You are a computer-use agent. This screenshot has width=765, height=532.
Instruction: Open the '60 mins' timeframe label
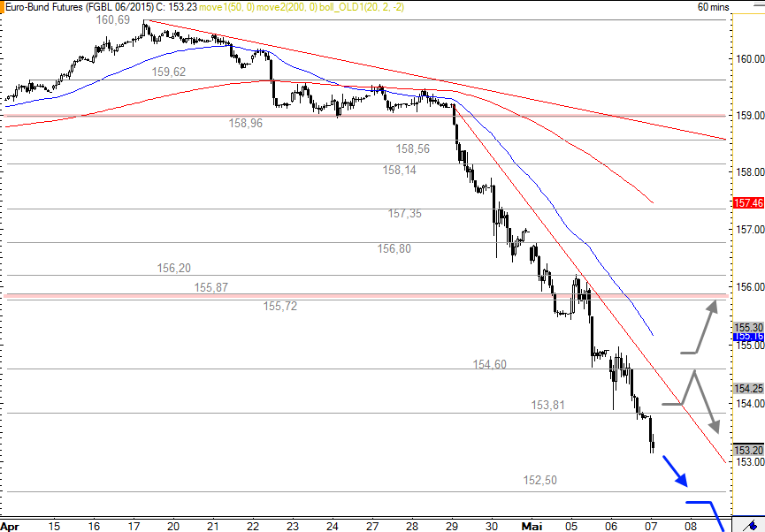714,7
